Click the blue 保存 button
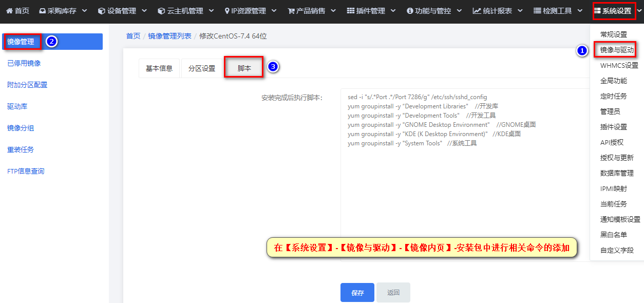The image size is (644, 303). tap(357, 293)
